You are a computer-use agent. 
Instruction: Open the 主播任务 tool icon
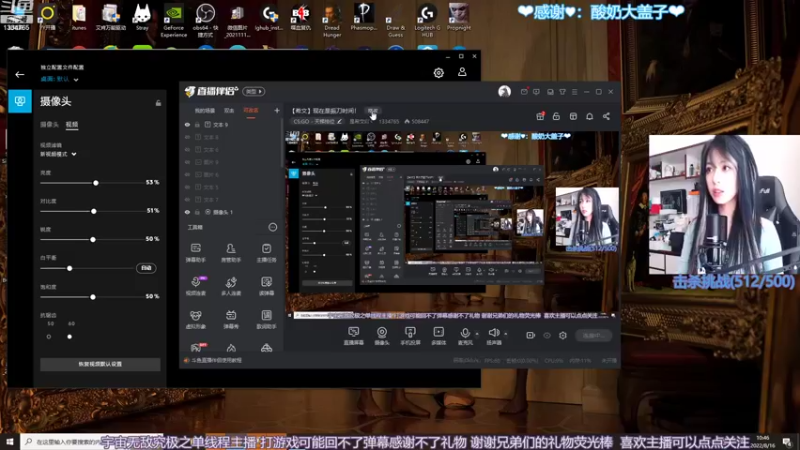[x=266, y=252]
